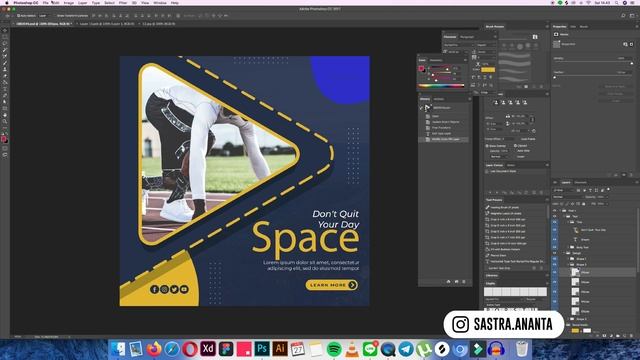Image resolution: width=640 pixels, height=360 pixels.
Task: Select the Hand tool
Action: coord(5,115)
